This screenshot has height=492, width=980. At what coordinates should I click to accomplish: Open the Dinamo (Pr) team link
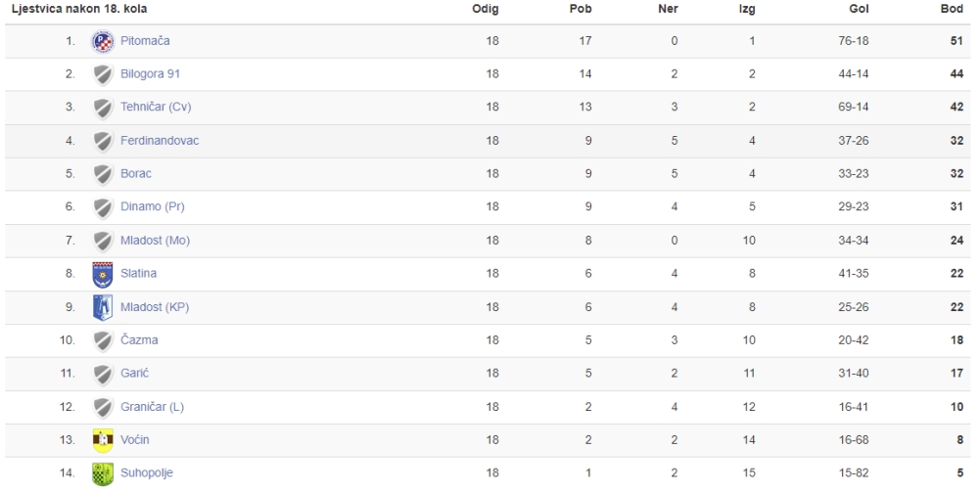pyautogui.click(x=153, y=206)
